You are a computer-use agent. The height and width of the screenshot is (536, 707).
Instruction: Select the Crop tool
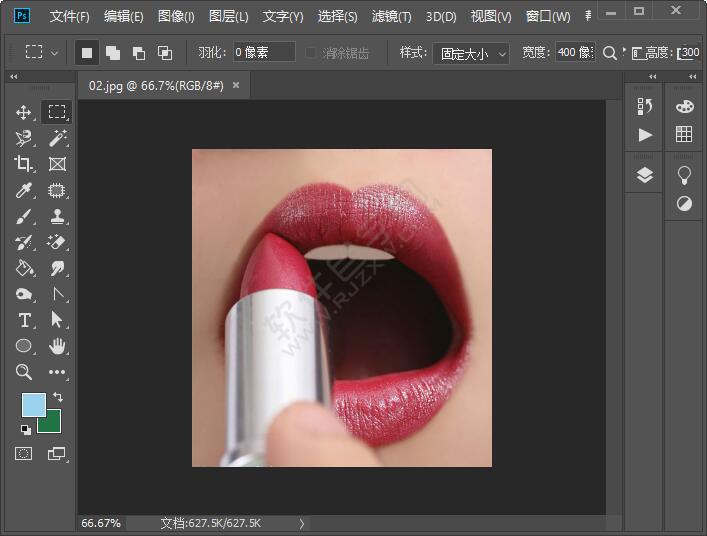23,164
